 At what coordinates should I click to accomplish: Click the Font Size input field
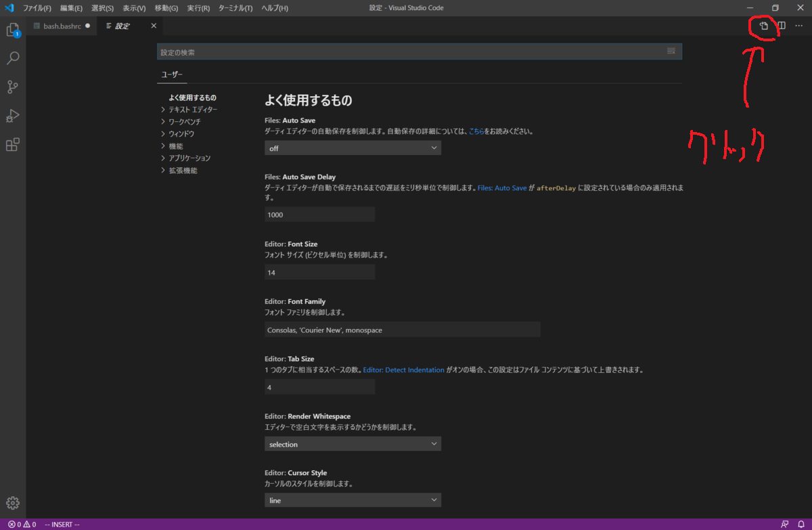tap(319, 272)
